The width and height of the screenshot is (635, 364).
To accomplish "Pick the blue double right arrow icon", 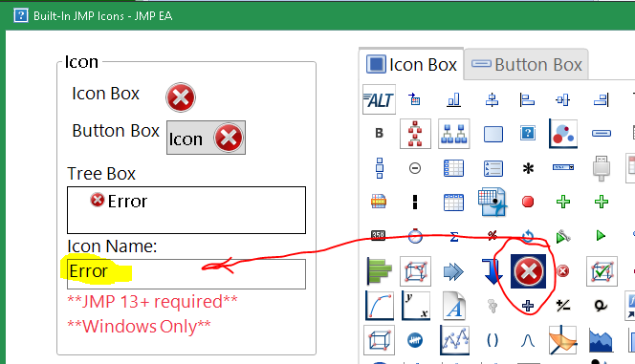I will pos(453,271).
